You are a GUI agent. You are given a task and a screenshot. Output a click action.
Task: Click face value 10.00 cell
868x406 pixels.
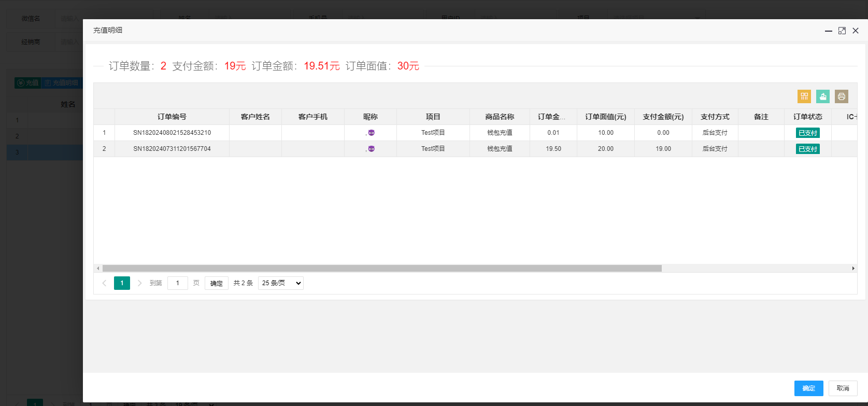tap(606, 133)
